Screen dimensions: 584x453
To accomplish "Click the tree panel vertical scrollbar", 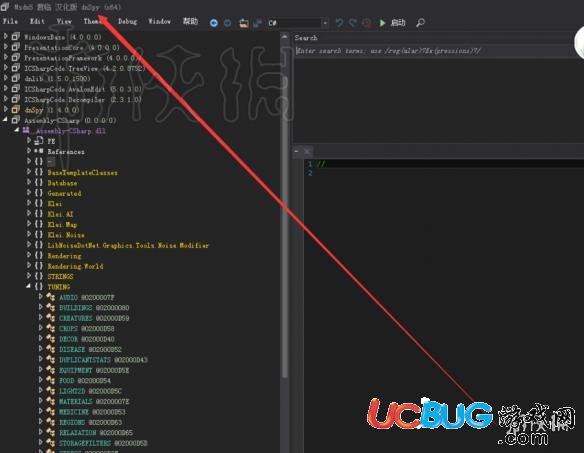I will point(285,207).
